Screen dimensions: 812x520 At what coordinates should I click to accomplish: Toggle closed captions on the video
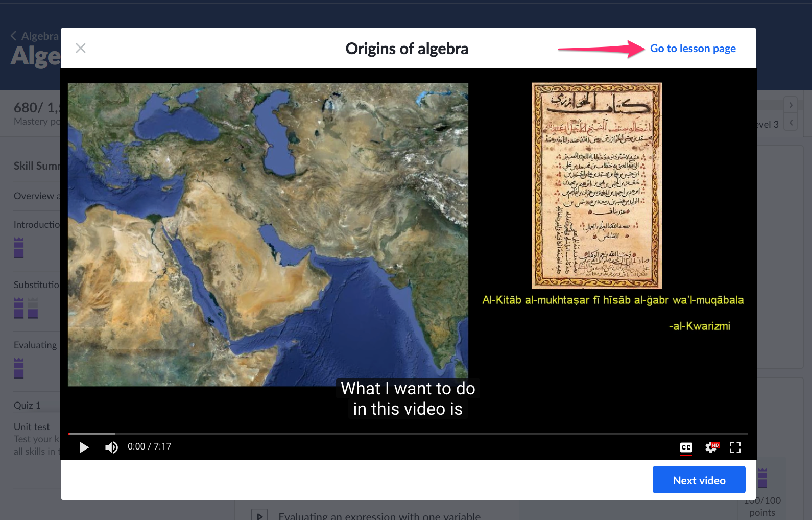pos(686,447)
